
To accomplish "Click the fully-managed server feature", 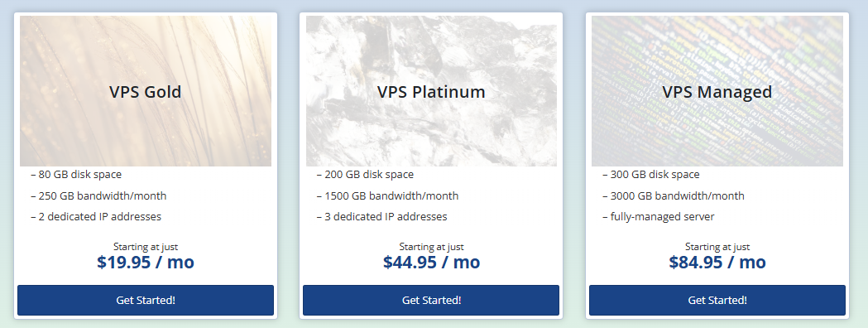I will (659, 217).
